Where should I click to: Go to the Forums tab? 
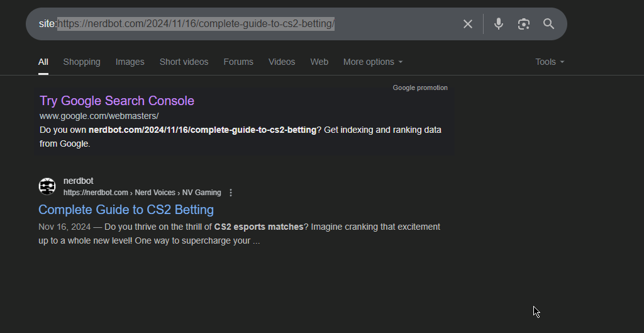[238, 62]
